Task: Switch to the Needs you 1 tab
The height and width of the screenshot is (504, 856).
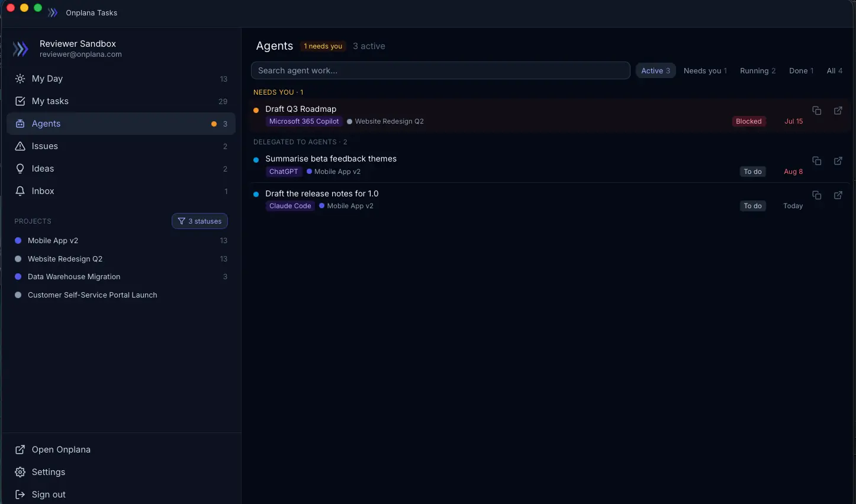Action: (x=705, y=70)
